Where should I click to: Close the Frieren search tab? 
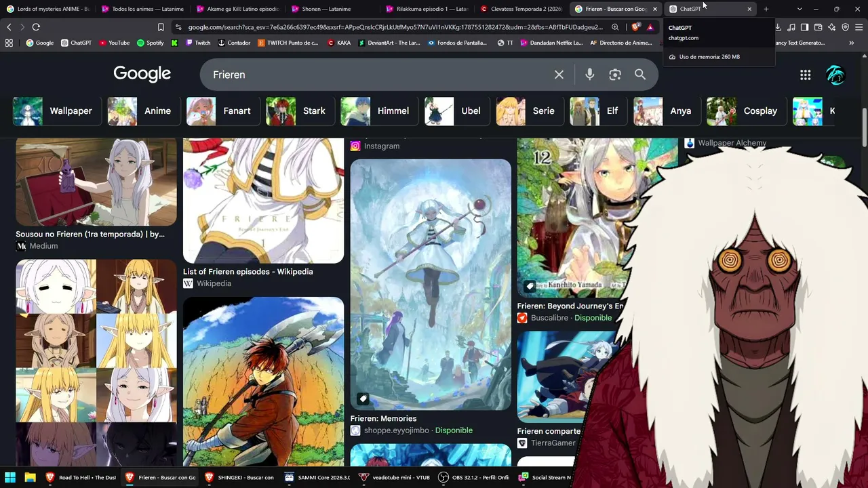click(655, 9)
